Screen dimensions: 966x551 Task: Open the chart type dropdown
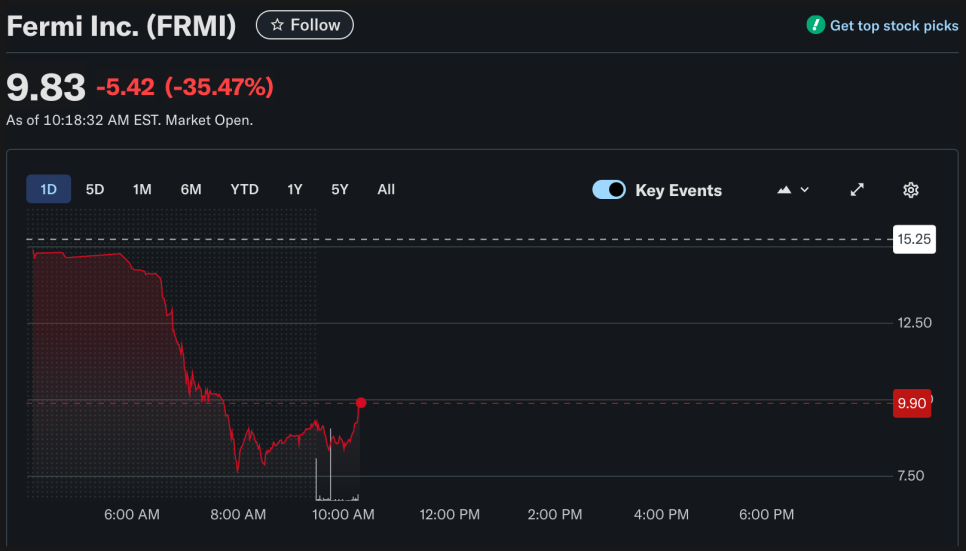tap(793, 190)
